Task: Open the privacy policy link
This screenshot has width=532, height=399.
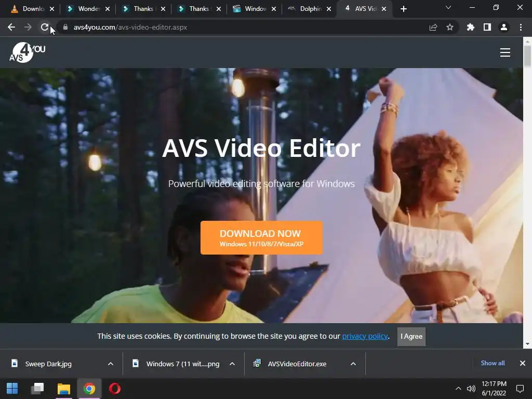Action: click(365, 336)
